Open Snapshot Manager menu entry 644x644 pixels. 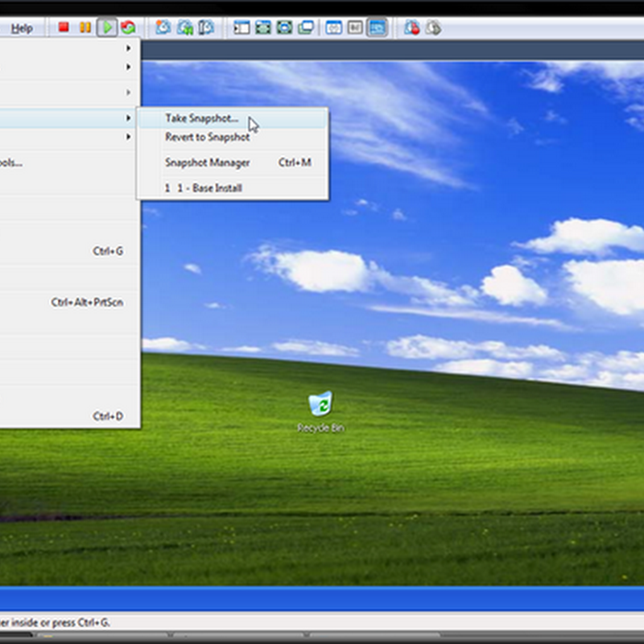tap(208, 163)
